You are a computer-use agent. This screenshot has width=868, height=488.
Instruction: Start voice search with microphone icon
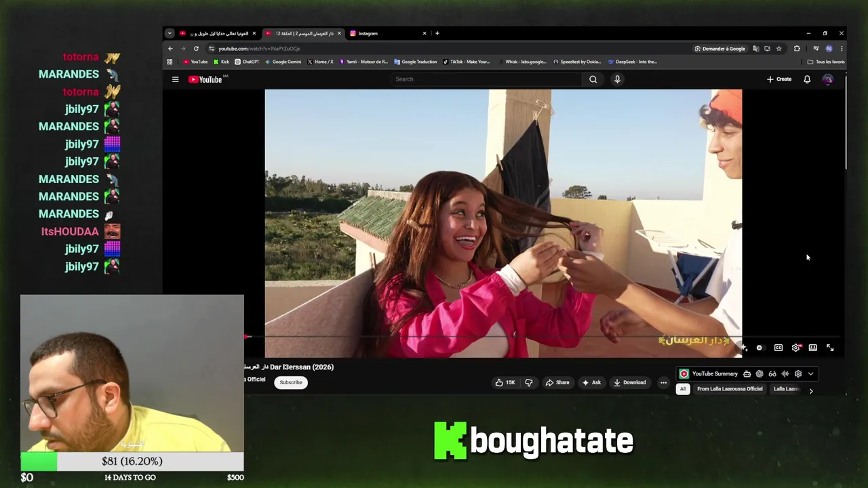[x=617, y=79]
